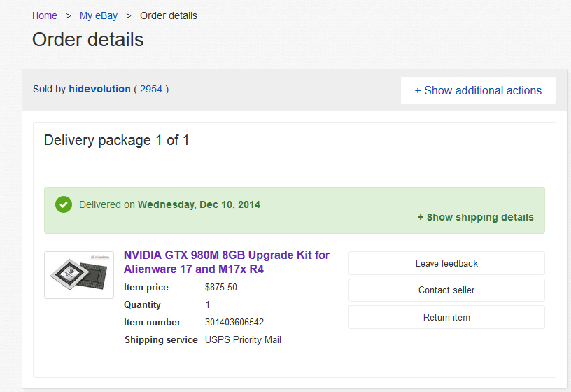
Task: Click the Leave feedback button
Action: tap(446, 263)
